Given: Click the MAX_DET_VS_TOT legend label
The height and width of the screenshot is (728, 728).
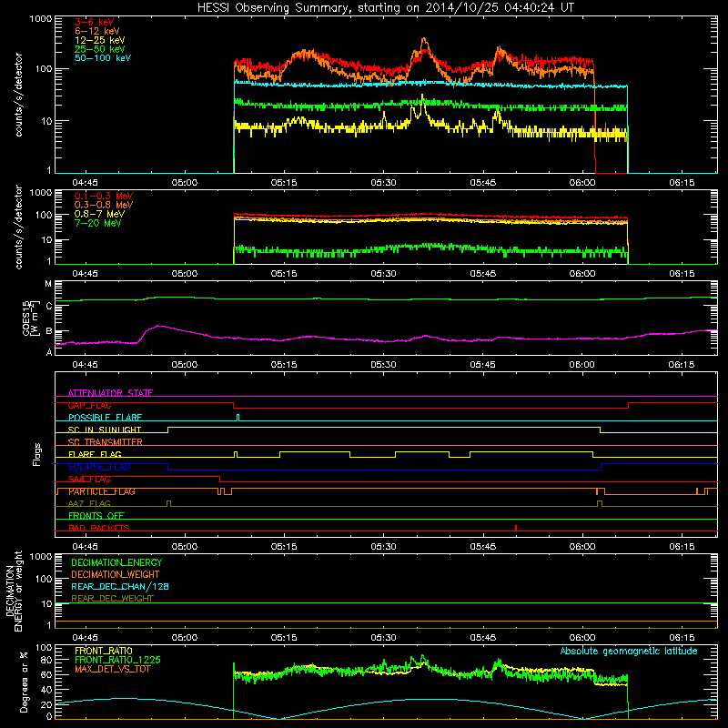Looking at the screenshot, I should pos(112,669).
